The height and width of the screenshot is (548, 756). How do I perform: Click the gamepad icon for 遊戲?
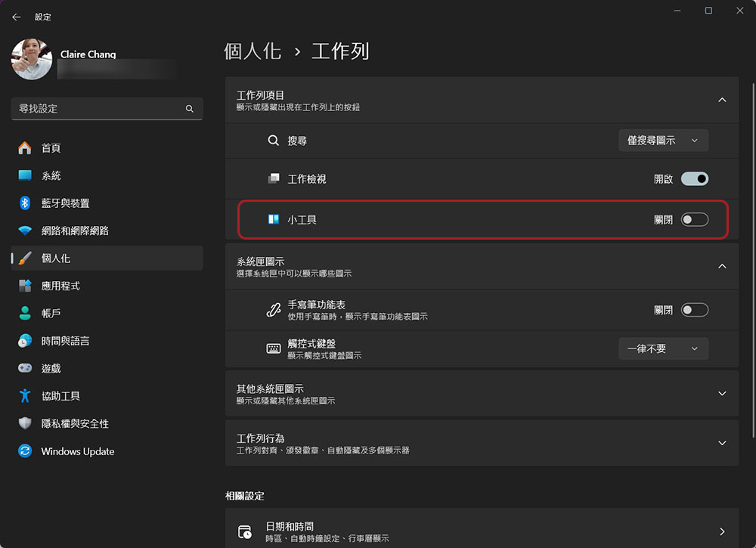(x=25, y=368)
